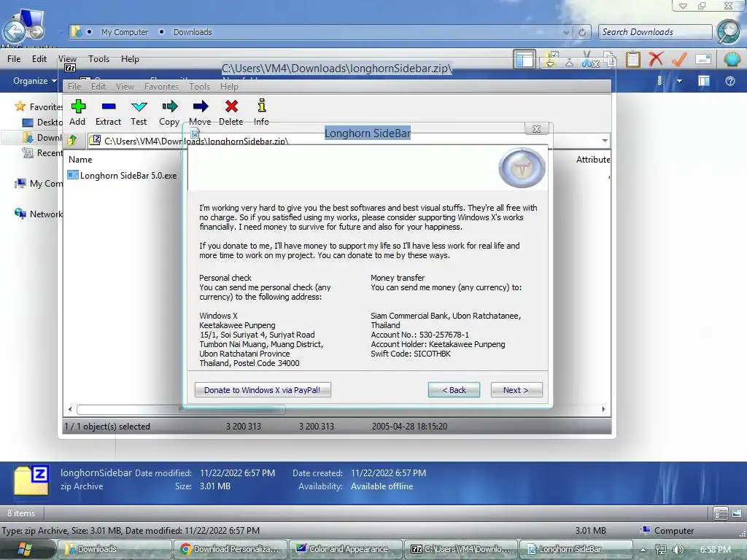Image resolution: width=747 pixels, height=560 pixels.
Task: Click the Copy pages toolbar icon
Action: [x=610, y=60]
